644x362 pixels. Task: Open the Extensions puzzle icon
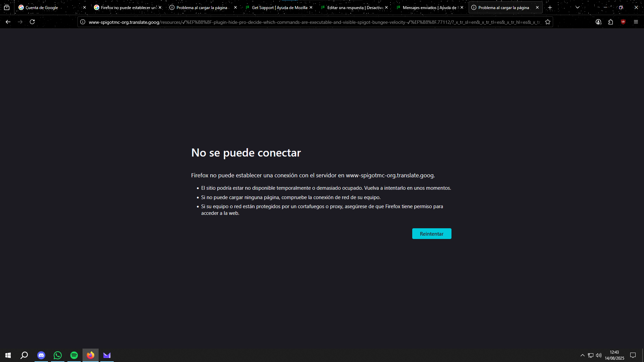tap(610, 22)
